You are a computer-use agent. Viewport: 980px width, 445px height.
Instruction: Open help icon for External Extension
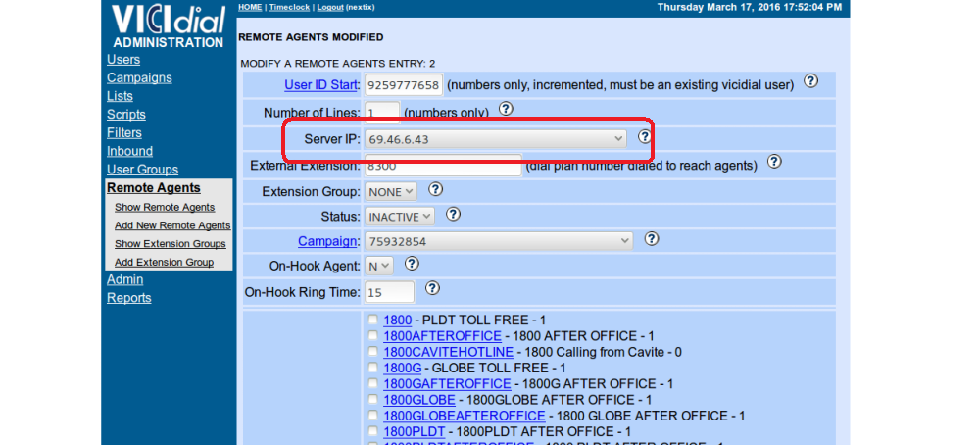(774, 162)
